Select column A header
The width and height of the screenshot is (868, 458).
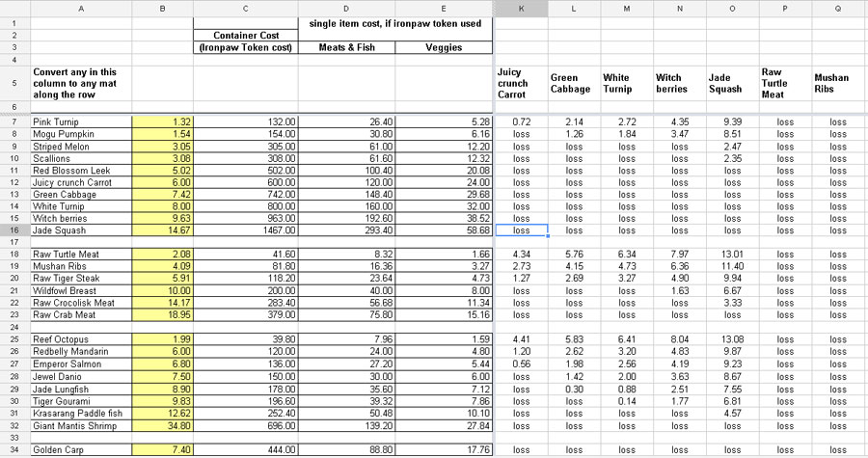tap(81, 9)
